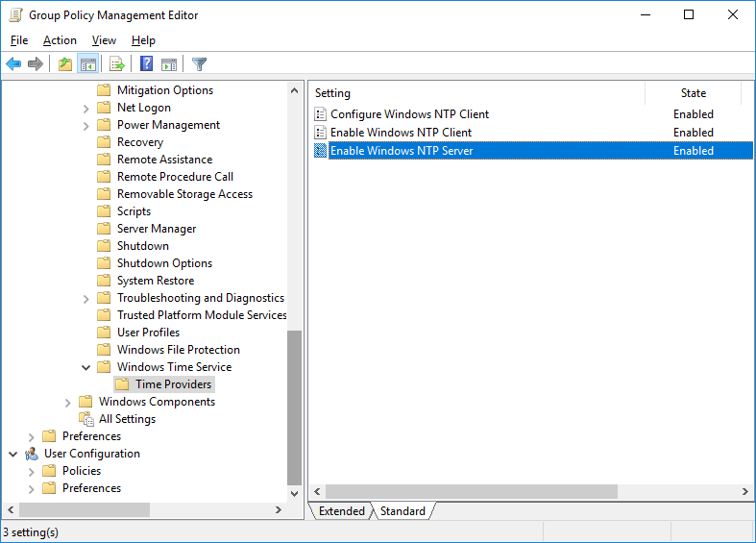Select the Enable Windows NTP Client setting
The height and width of the screenshot is (543, 756).
[x=401, y=133]
